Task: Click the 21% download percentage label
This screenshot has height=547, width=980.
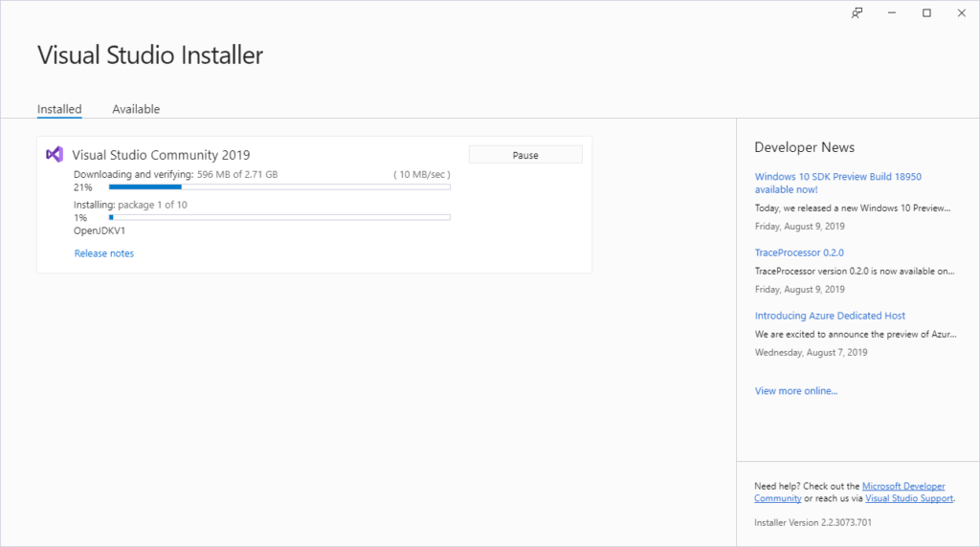Action: click(x=82, y=187)
